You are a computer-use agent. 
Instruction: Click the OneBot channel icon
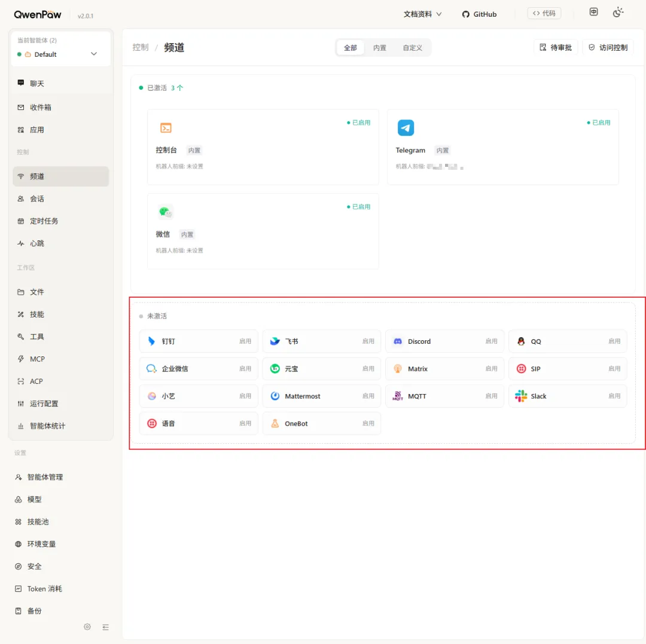pos(275,423)
